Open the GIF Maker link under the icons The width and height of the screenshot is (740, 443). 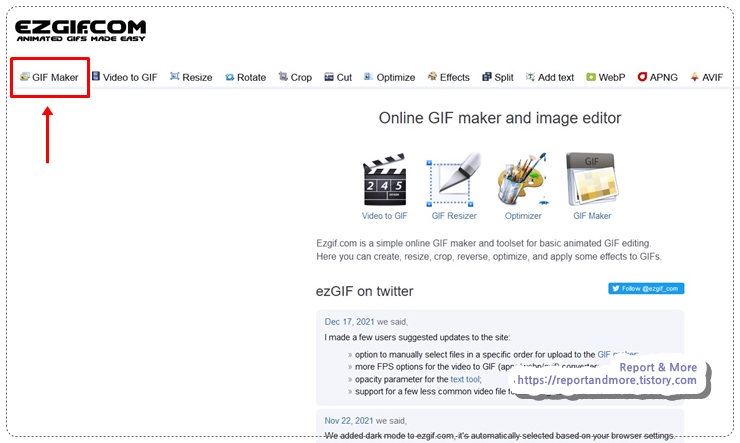coord(592,216)
